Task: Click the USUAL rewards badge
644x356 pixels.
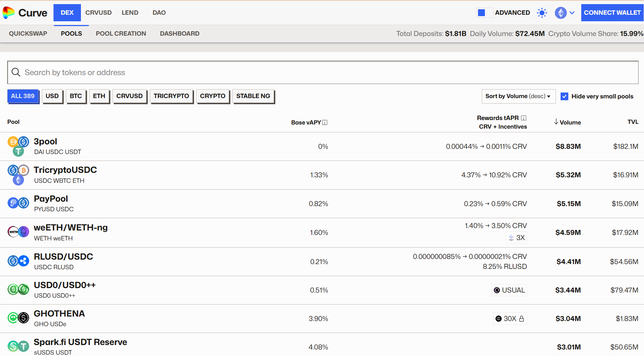Action: pos(509,290)
